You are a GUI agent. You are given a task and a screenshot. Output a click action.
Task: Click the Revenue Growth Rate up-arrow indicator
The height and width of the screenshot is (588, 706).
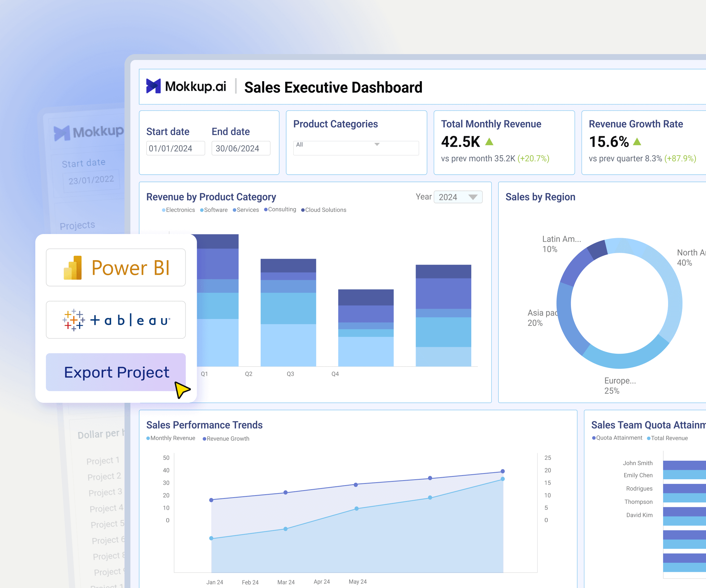(x=637, y=141)
